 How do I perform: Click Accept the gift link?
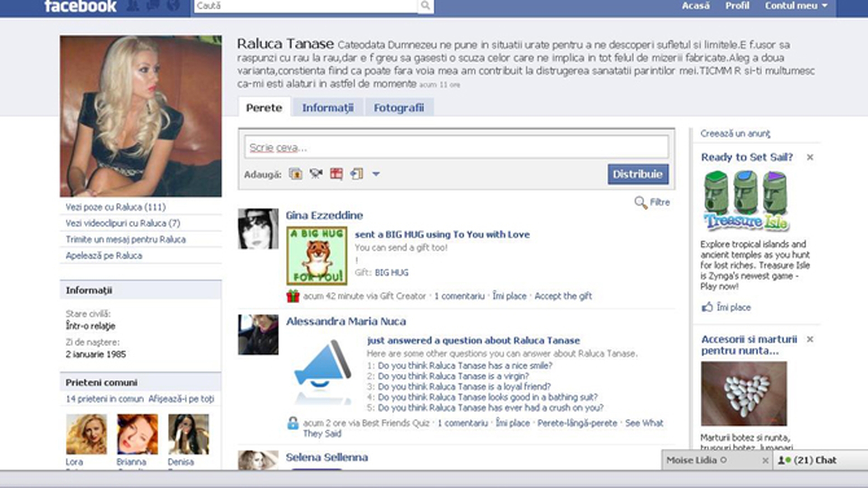[563, 296]
